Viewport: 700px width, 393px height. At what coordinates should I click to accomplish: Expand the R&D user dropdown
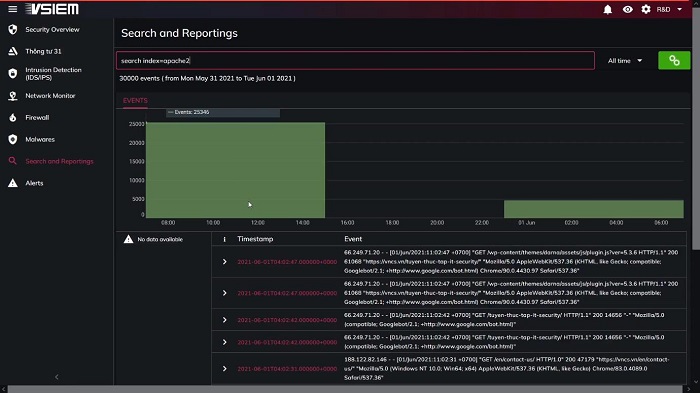point(669,9)
